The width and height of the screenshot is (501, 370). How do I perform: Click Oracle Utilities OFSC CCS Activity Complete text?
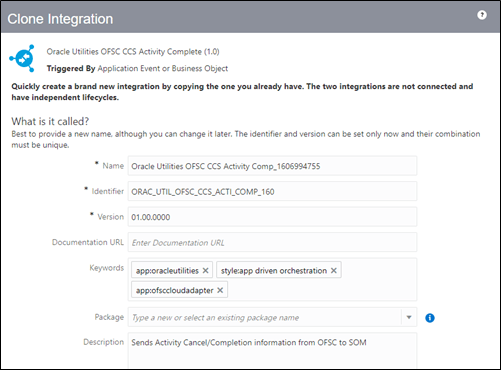click(x=133, y=52)
